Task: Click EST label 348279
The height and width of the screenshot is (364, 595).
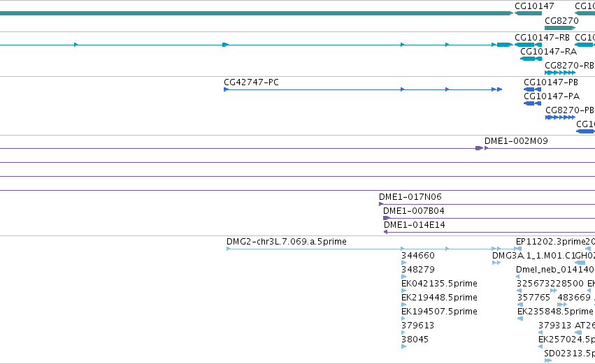Action: [418, 270]
